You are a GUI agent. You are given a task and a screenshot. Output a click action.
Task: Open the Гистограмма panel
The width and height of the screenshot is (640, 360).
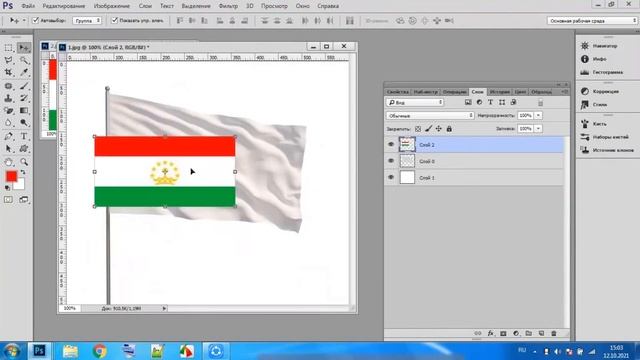click(602, 72)
